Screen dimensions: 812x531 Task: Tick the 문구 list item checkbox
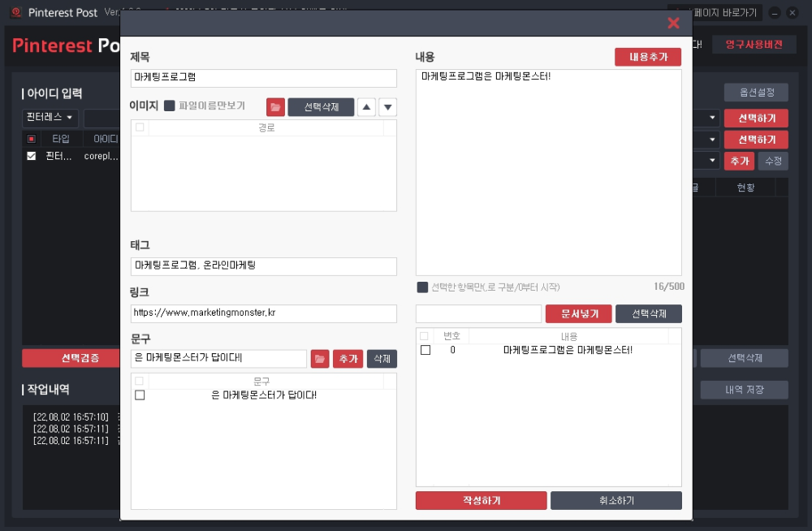point(140,395)
